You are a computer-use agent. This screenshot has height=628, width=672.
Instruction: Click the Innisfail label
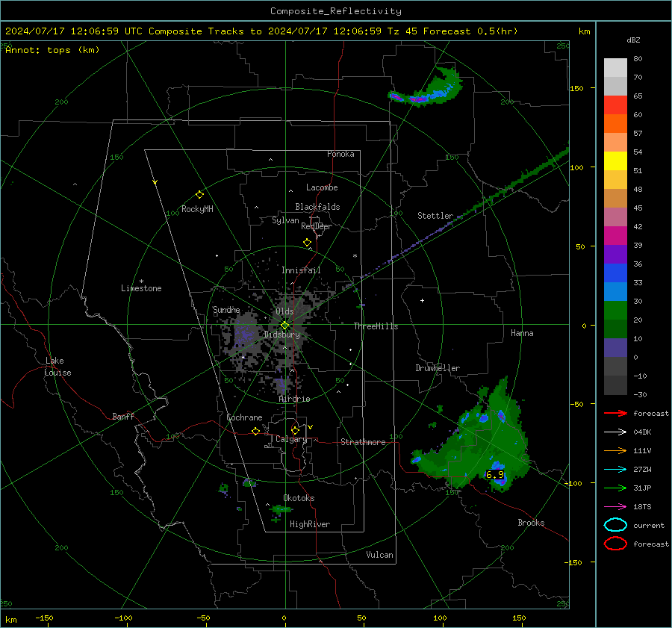tap(301, 270)
